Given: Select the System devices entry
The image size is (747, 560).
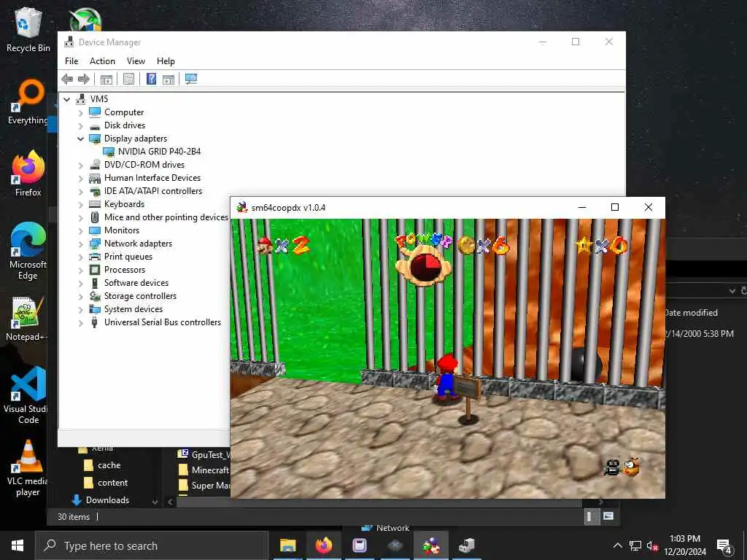Looking at the screenshot, I should 133,309.
